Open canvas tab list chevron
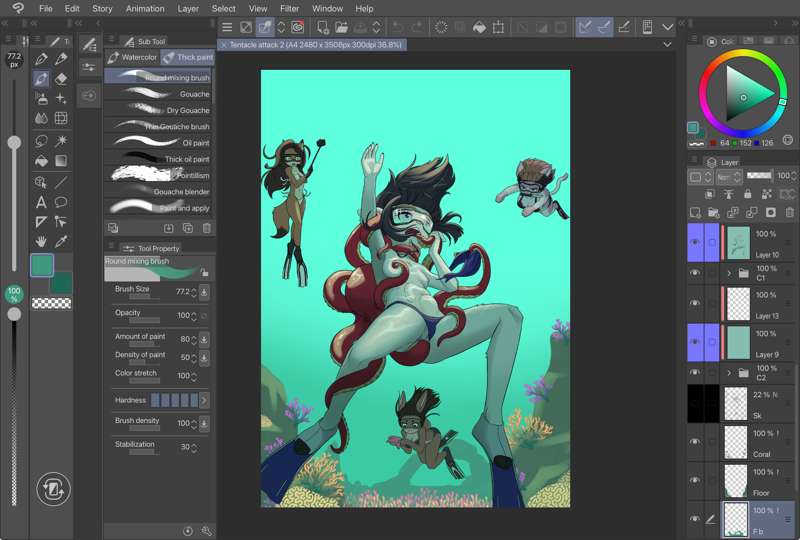The image size is (800, 540). (x=667, y=45)
